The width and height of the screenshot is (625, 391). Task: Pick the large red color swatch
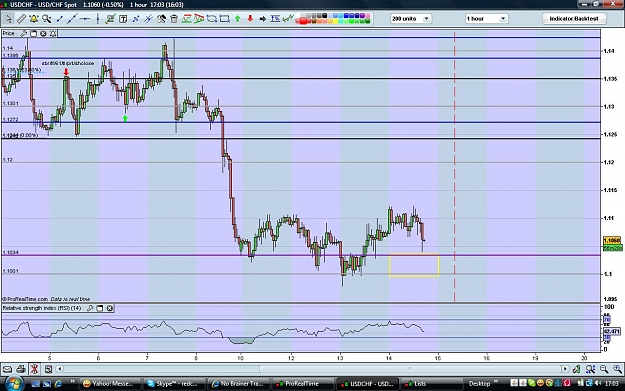[x=303, y=20]
